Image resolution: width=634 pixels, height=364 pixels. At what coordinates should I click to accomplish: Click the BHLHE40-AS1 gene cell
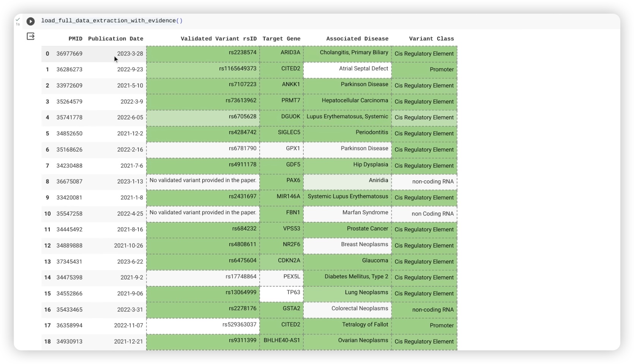(x=282, y=342)
